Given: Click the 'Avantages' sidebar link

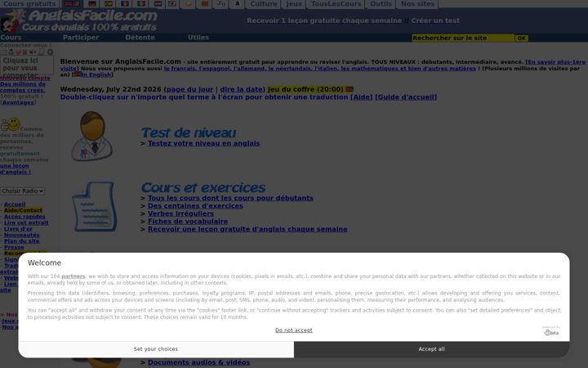Looking at the screenshot, I should 18,102.
